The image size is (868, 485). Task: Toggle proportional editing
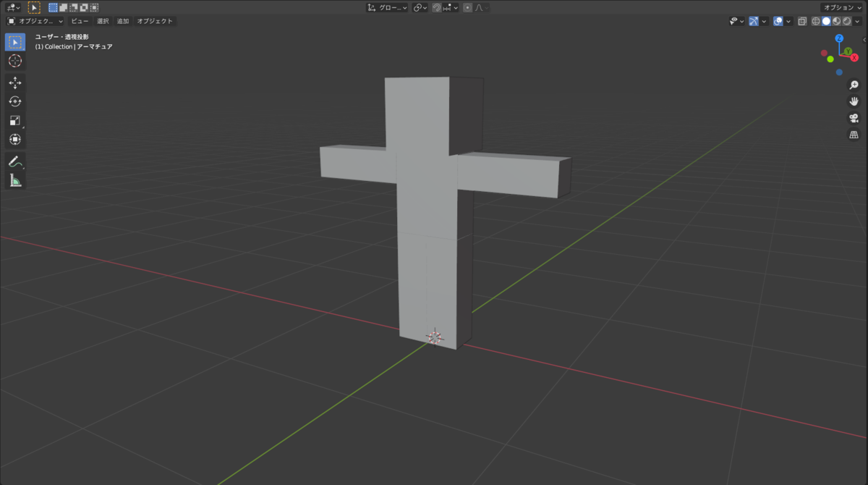coord(467,8)
